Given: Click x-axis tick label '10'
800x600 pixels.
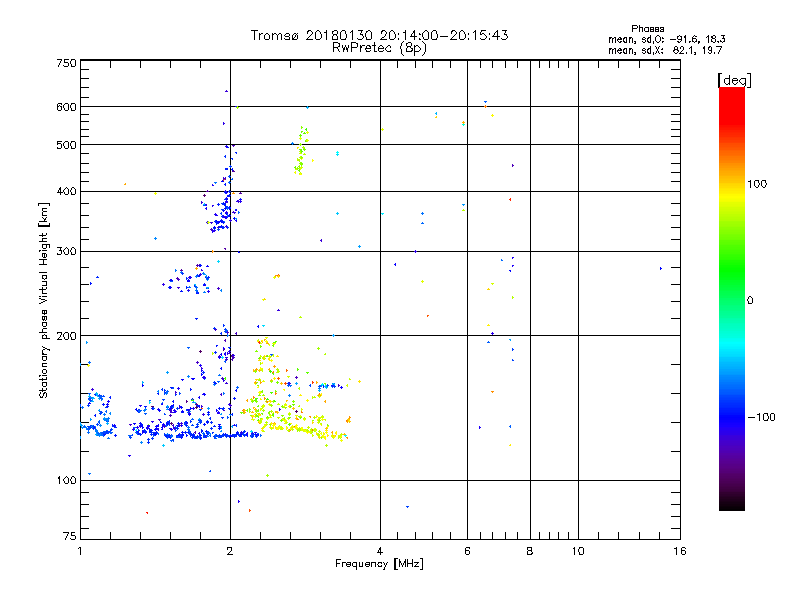Looking at the screenshot, I should (578, 551).
